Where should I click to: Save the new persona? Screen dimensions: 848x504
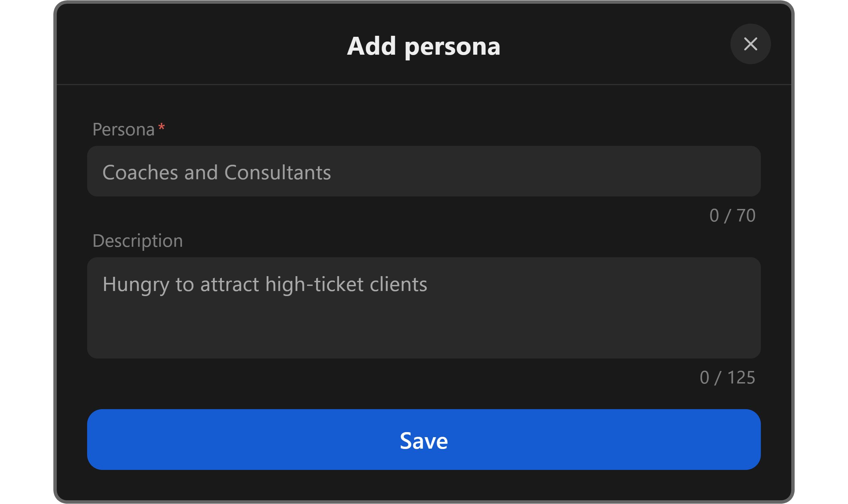click(423, 440)
